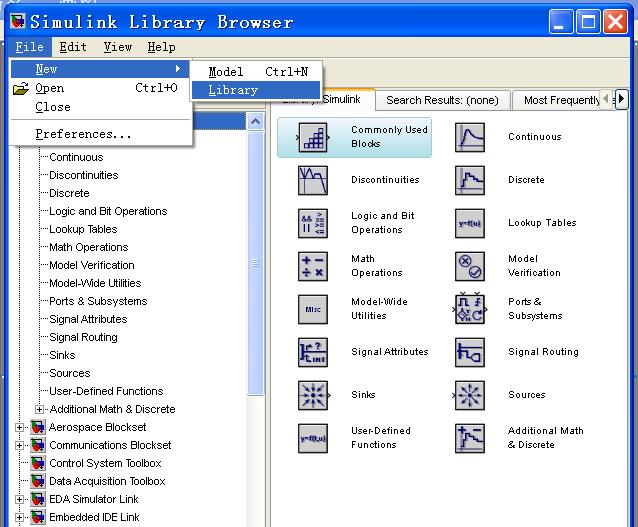
Task: Switch to the Most Frequently Used tab
Action: tap(561, 100)
